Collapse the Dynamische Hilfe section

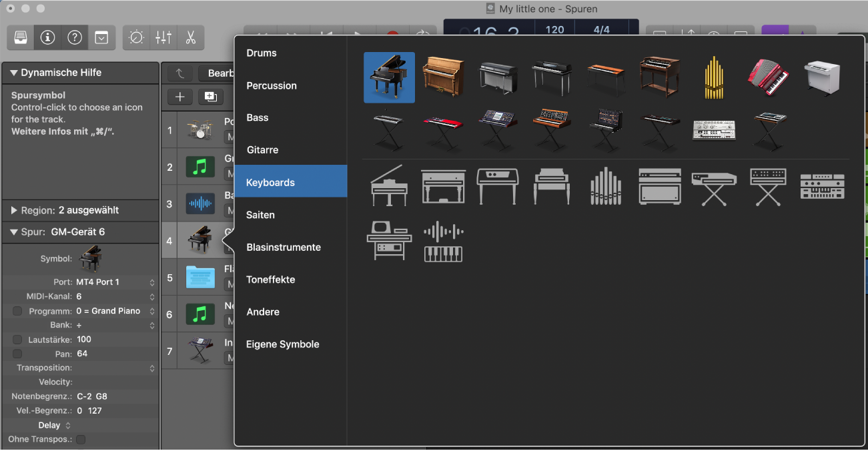pos(13,73)
